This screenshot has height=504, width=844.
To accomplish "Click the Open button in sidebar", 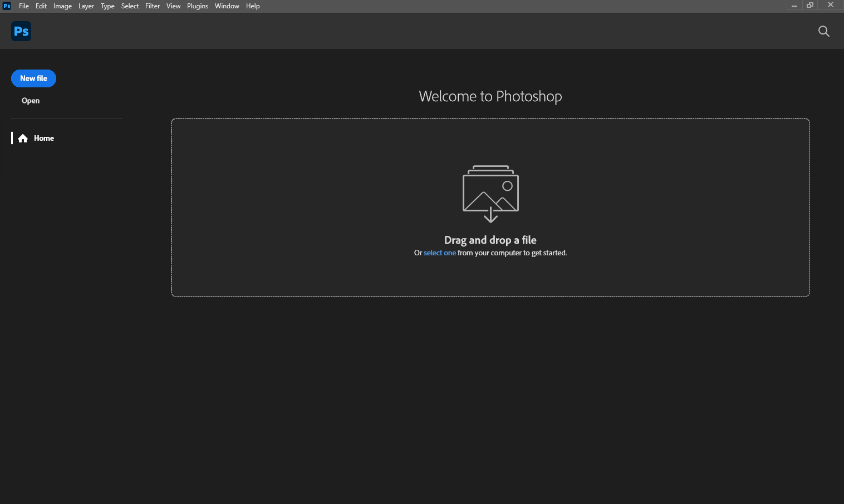I will tap(31, 101).
